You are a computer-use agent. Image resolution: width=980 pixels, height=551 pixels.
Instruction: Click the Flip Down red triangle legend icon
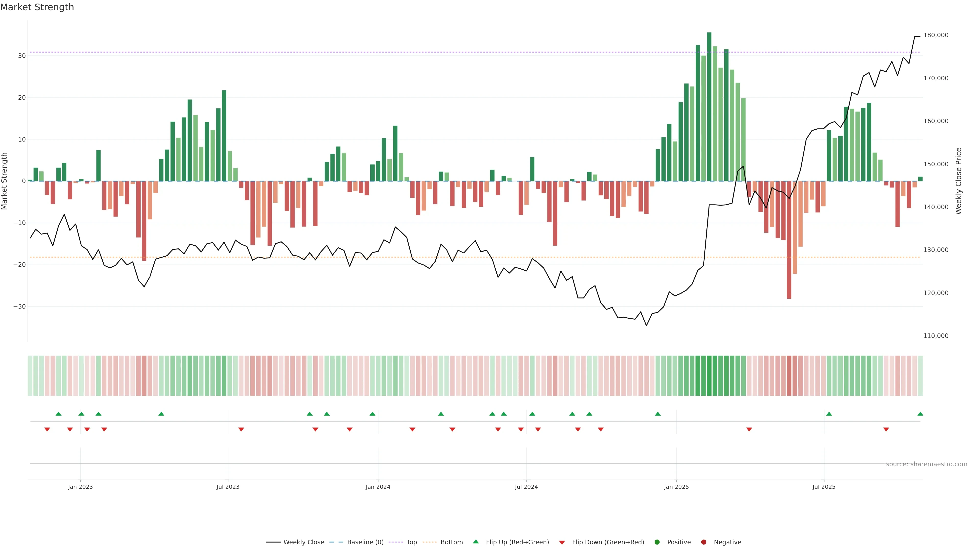(562, 543)
